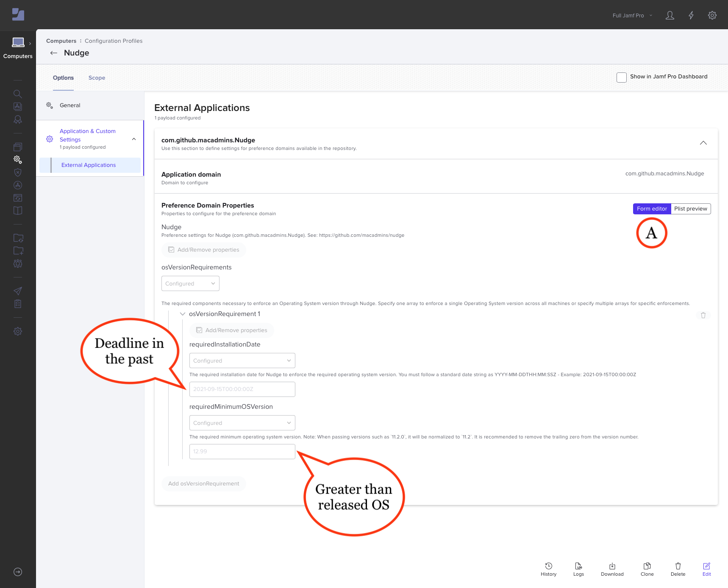Open the Enrollment Invitations paper-plane icon
Viewport: 728px width, 588px height.
pyautogui.click(x=18, y=291)
